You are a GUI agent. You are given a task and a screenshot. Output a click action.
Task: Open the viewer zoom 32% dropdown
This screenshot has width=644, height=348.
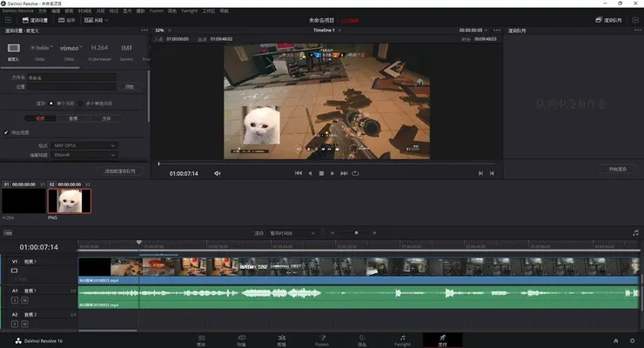point(162,29)
